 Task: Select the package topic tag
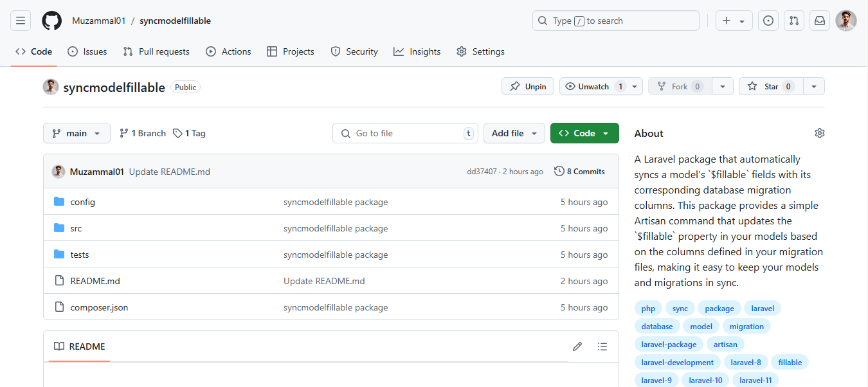(x=719, y=309)
